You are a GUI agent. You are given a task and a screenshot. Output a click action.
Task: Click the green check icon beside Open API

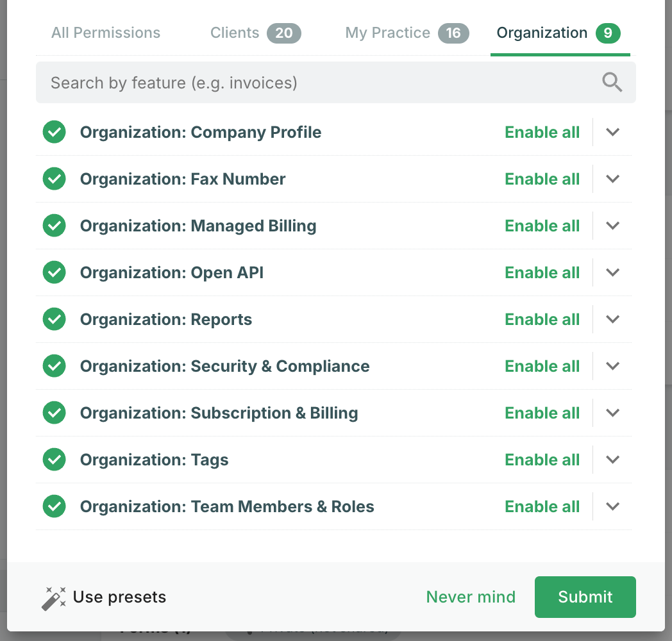pyautogui.click(x=55, y=272)
